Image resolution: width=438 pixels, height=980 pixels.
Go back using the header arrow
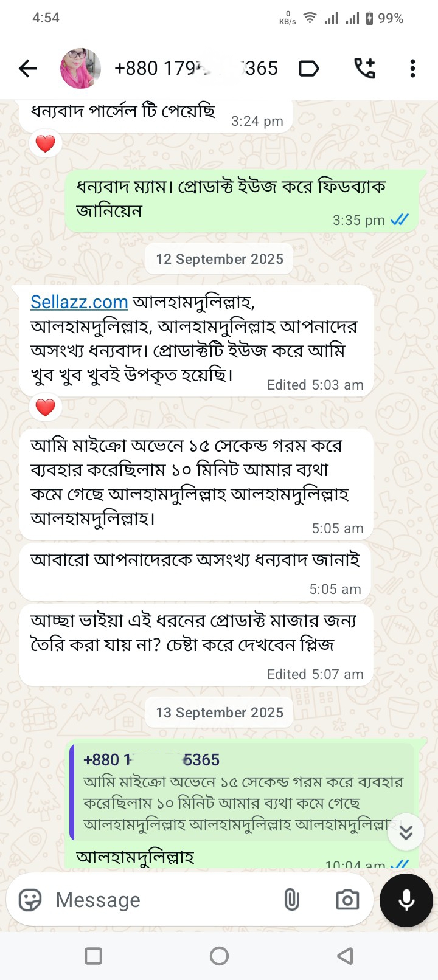(28, 69)
